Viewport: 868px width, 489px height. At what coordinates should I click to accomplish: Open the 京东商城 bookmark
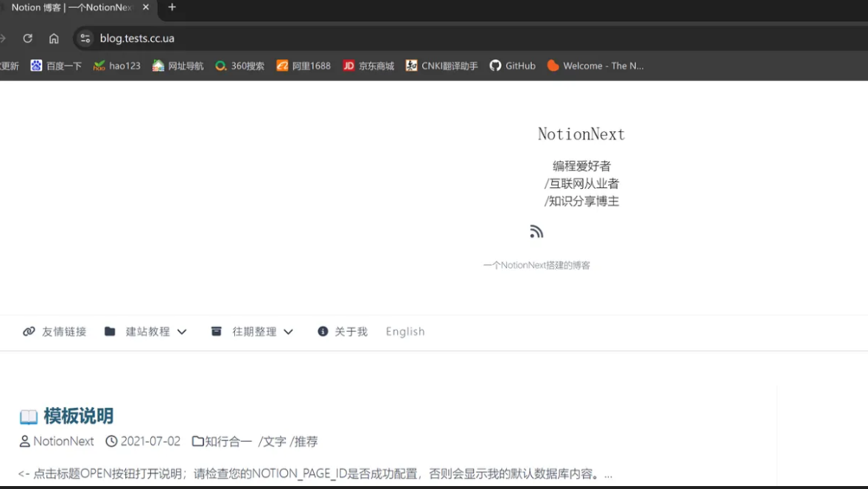tap(368, 66)
